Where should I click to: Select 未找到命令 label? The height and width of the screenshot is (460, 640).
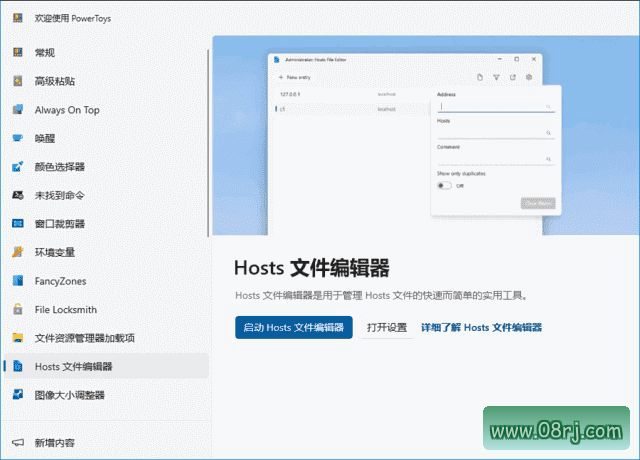pyautogui.click(x=60, y=195)
